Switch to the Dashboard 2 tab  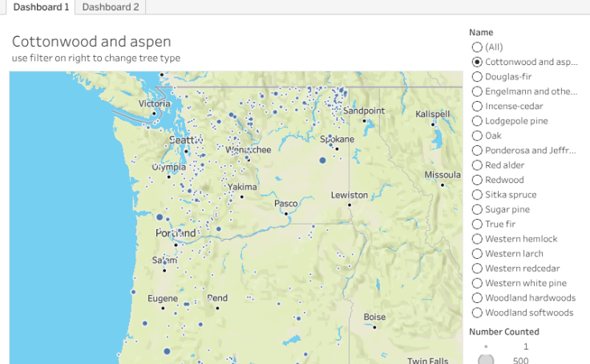[x=111, y=7]
